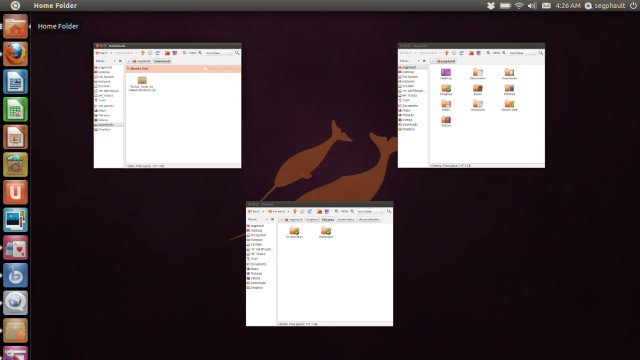Screen dimensions: 640x360
Task: Open Music folder in segphault window
Action: (478, 90)
